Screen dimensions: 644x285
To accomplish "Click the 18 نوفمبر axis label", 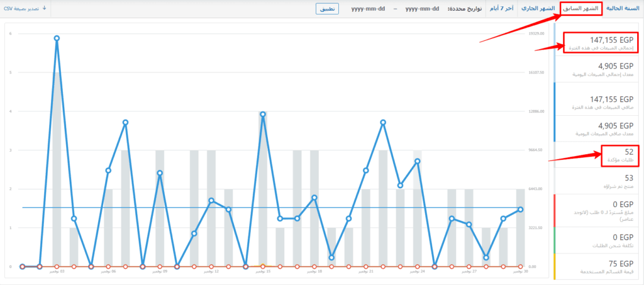I will pyautogui.click(x=314, y=271).
